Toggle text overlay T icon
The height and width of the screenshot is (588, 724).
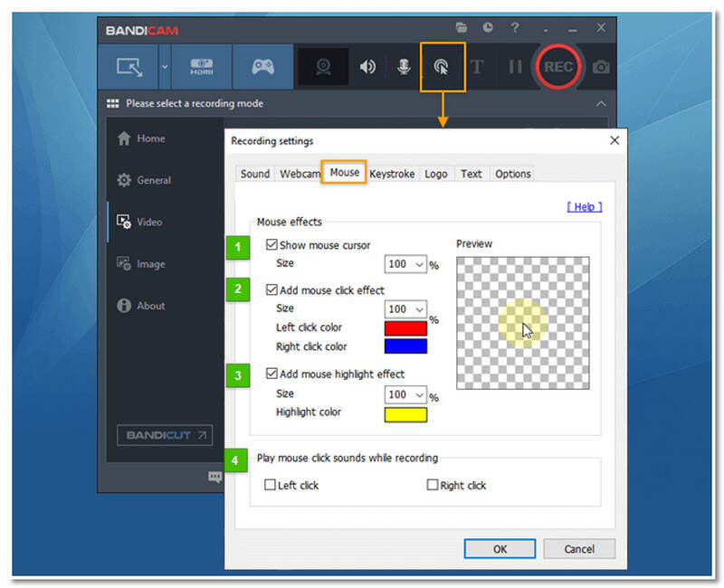(x=477, y=67)
